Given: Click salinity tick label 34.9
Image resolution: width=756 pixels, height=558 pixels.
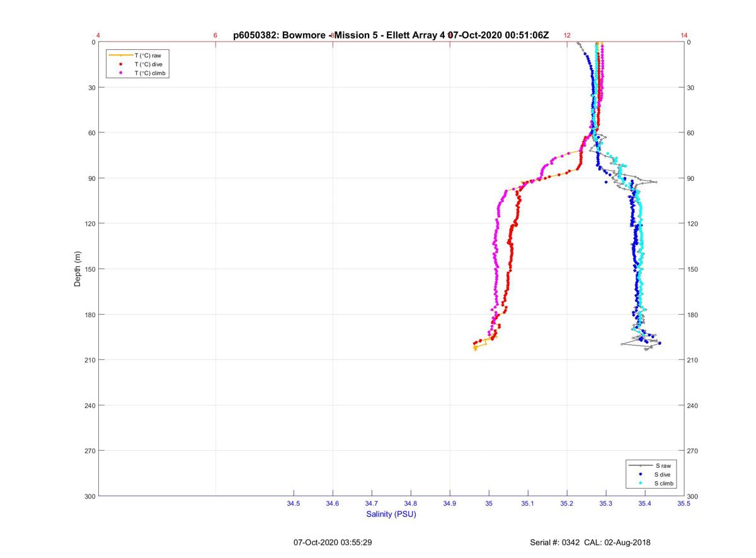Looking at the screenshot, I should 450,503.
